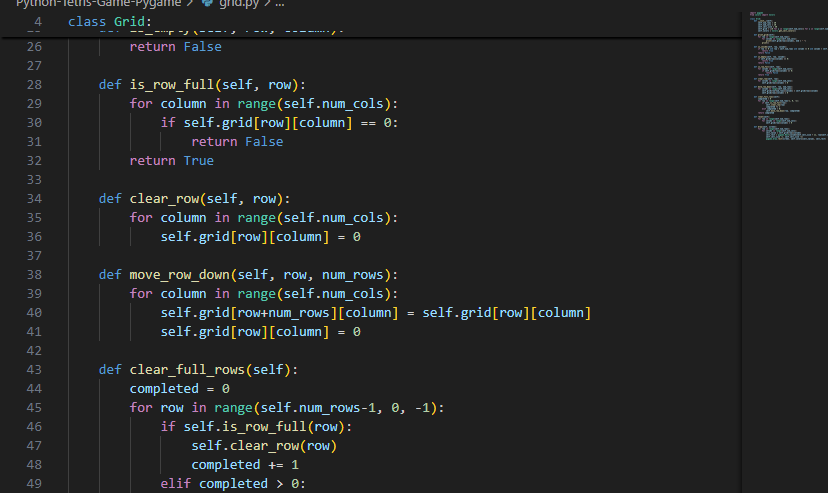Click line number 38 in the gutter
The width and height of the screenshot is (828, 493).
tap(34, 275)
